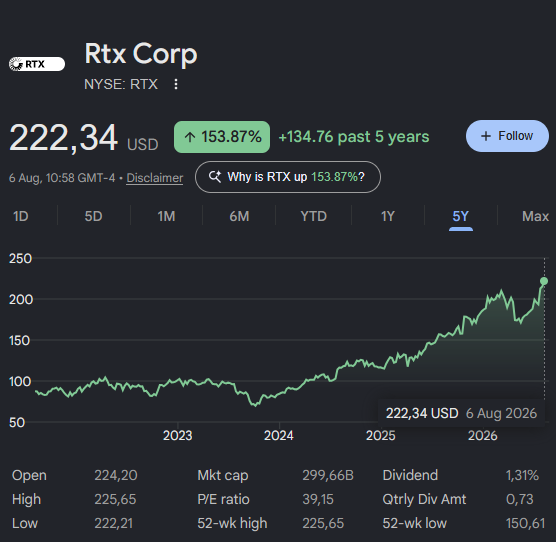Click the plus icon on the Follow button
556x542 pixels.
[x=486, y=136]
